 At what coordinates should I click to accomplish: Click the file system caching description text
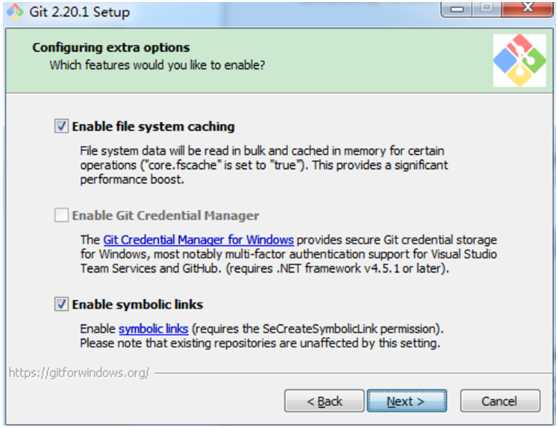point(264,165)
